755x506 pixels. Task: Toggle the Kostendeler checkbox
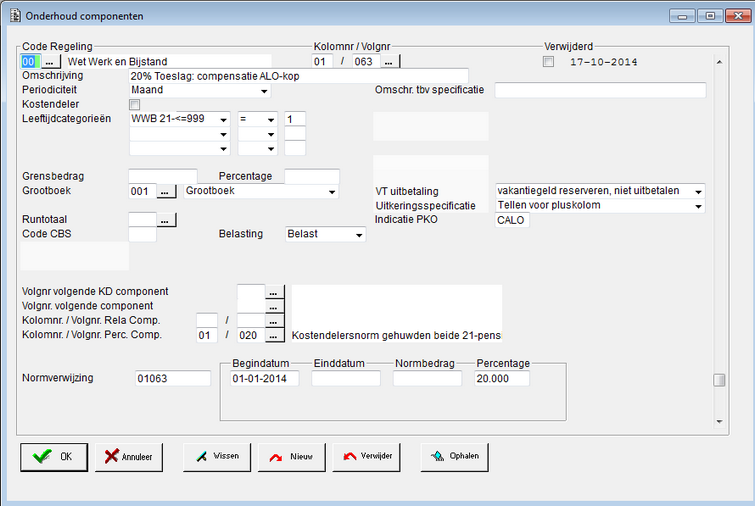click(135, 104)
